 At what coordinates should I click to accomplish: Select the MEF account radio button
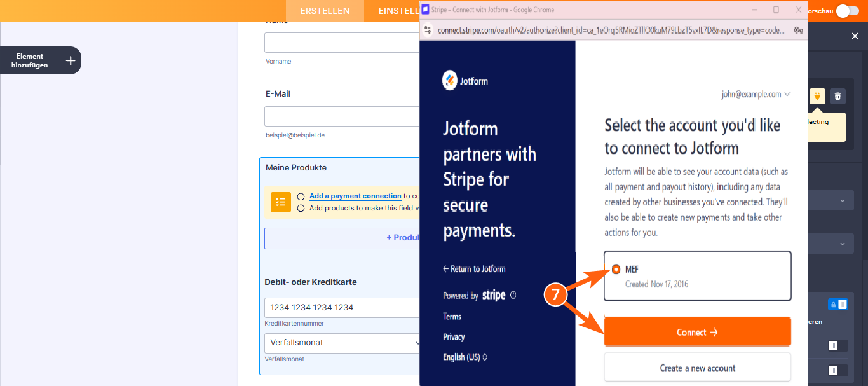coord(616,269)
